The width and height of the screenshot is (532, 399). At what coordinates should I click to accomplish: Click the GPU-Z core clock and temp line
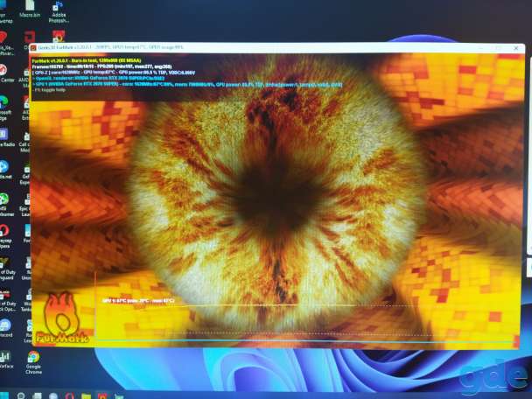tap(114, 73)
